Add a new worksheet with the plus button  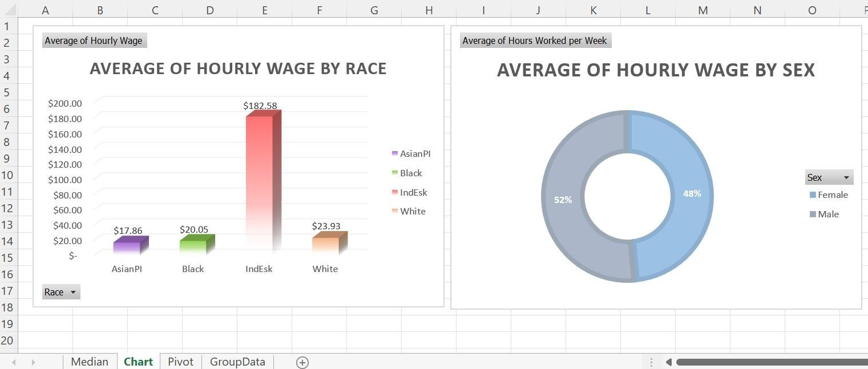[302, 362]
